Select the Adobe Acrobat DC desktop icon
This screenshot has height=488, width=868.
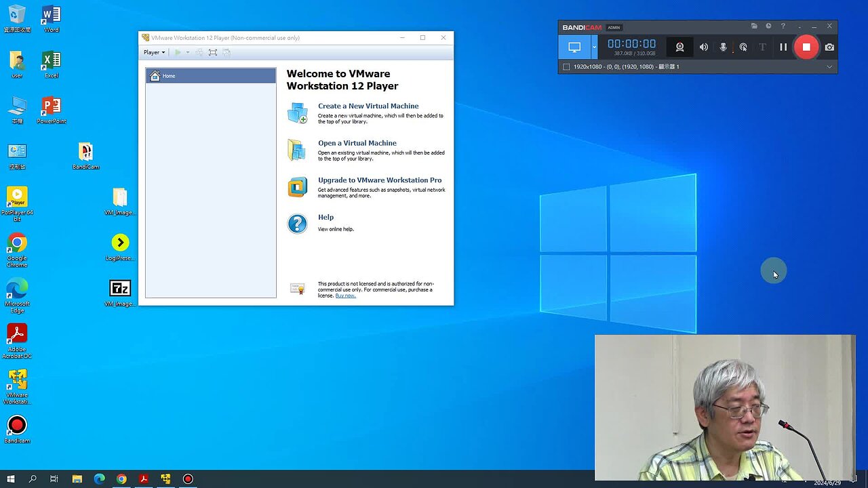[x=17, y=342]
